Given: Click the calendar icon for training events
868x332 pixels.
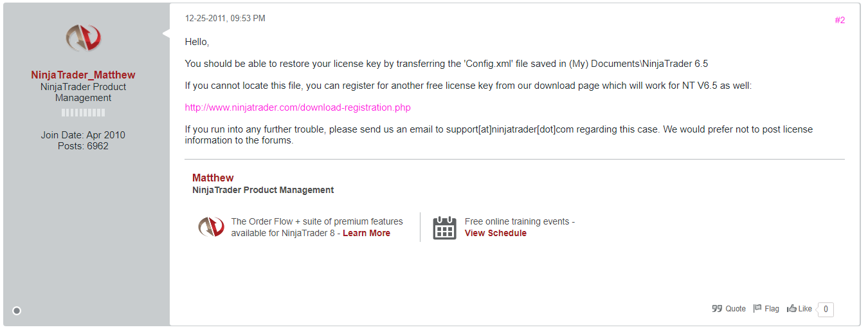Looking at the screenshot, I should point(444,228).
